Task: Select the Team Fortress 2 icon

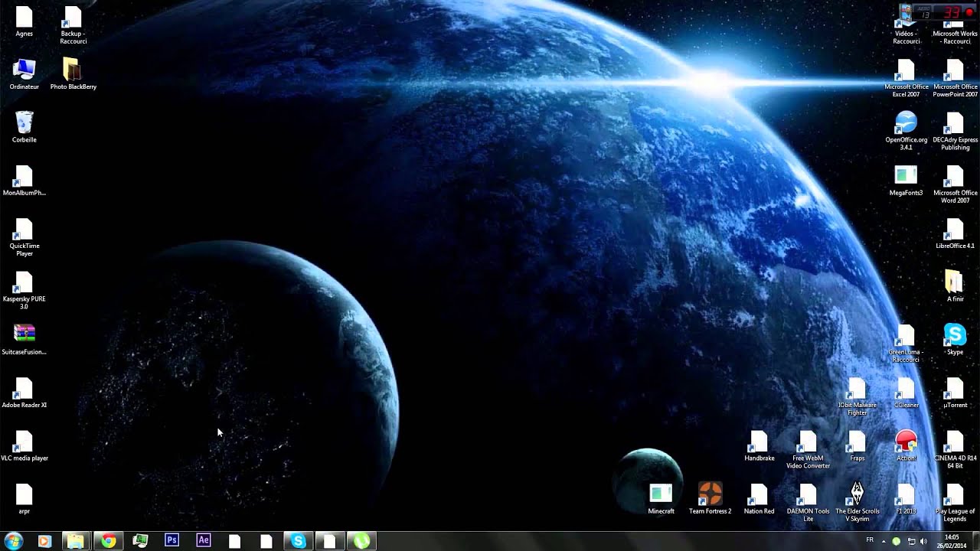Action: (710, 499)
